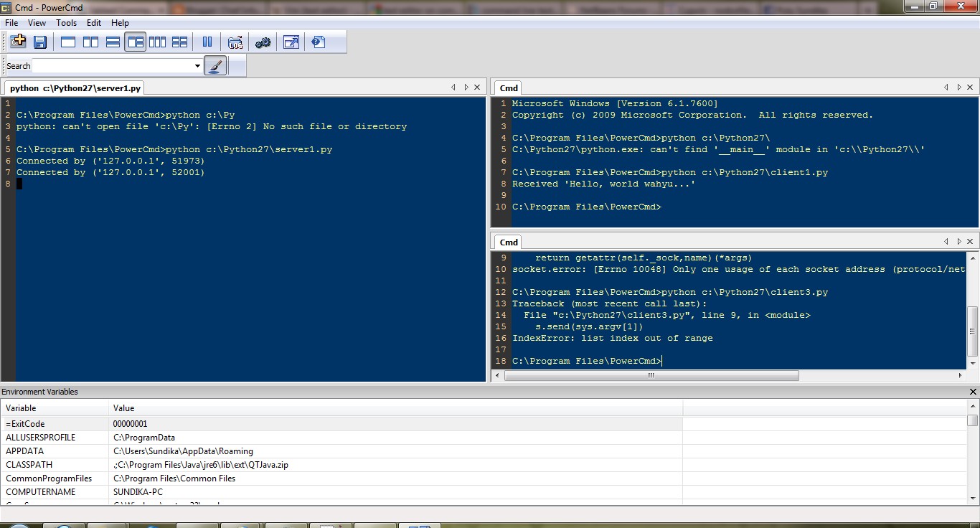
Task: Toggle the three-column pane layout
Action: click(x=158, y=42)
